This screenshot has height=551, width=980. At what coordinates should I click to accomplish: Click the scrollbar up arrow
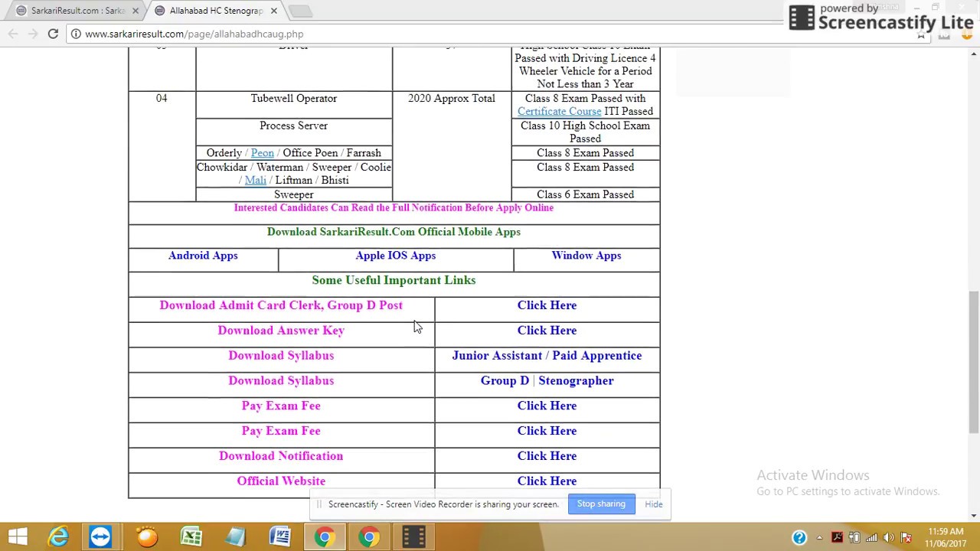(x=974, y=53)
